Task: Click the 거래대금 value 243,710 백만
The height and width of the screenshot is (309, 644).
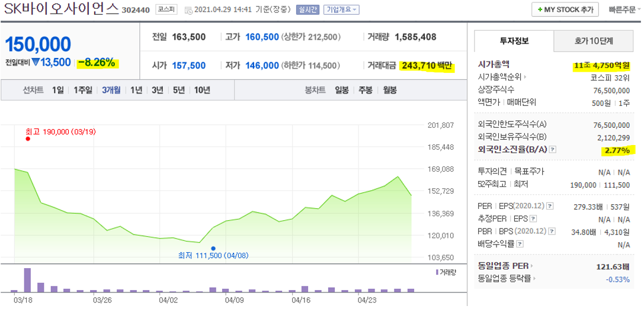Action: (x=428, y=66)
